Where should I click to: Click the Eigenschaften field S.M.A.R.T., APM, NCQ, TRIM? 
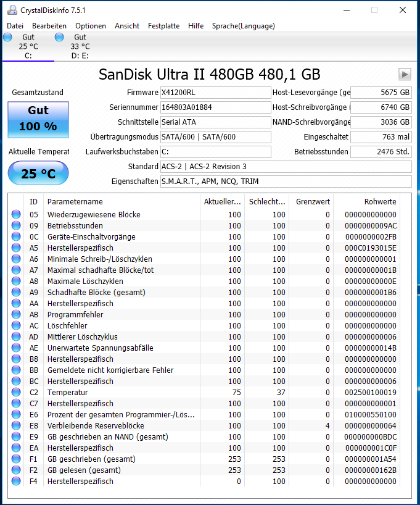(x=286, y=182)
